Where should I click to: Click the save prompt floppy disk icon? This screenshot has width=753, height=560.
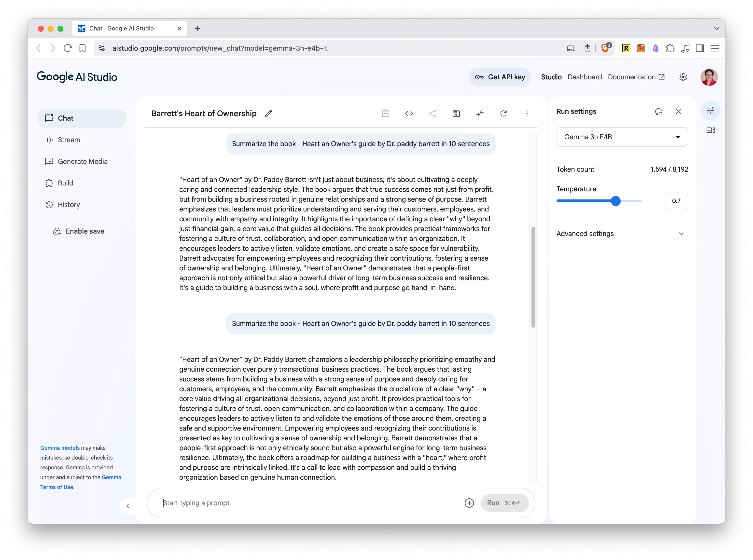456,113
